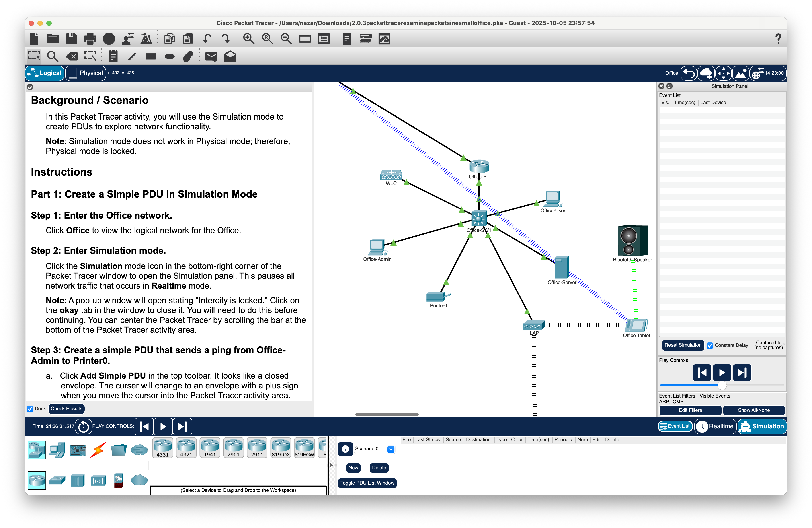Click the Copy icon
812x528 pixels.
click(169, 39)
